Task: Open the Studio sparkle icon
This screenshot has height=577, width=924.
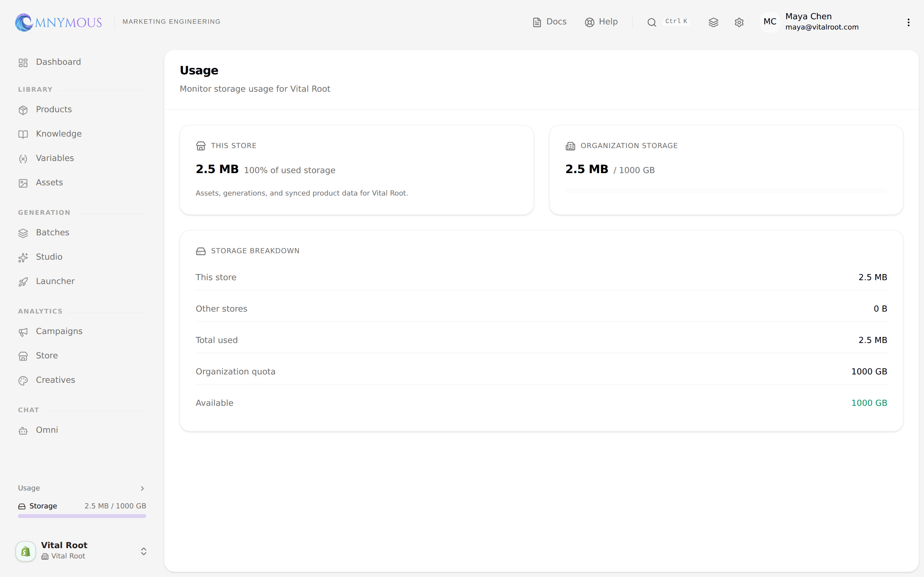Action: 23,258
